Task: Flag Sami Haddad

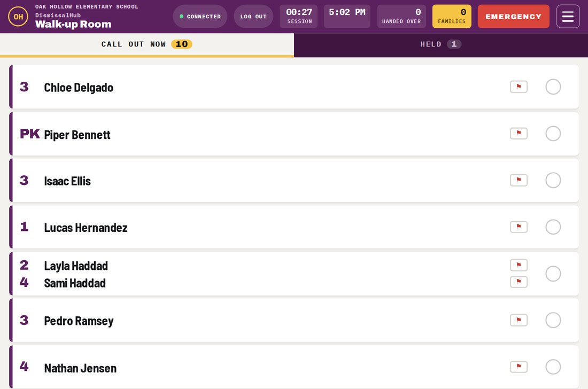Action: pos(519,282)
